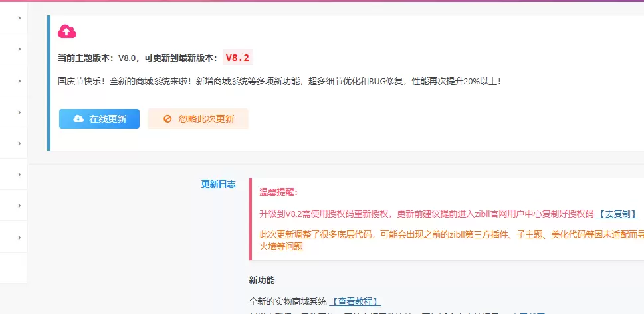Viewport: 644px width, 314px height.
Task: Start the 在线更新 online update
Action: (100, 119)
